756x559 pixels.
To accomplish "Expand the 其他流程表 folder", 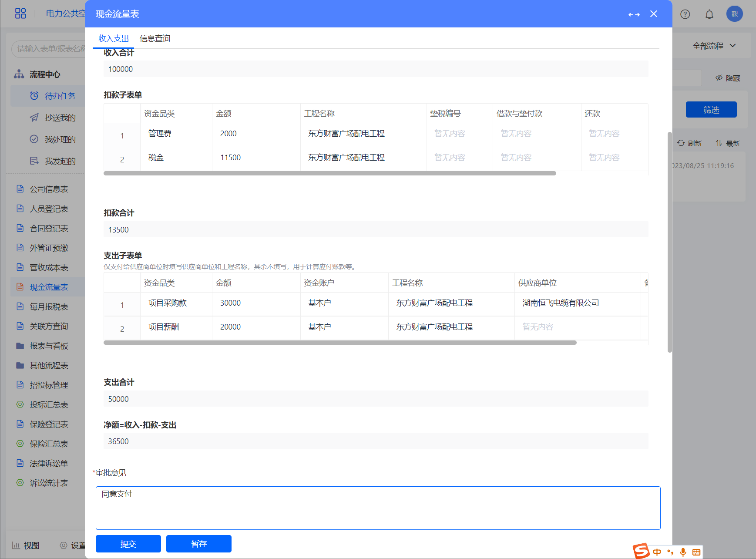I will tap(48, 365).
